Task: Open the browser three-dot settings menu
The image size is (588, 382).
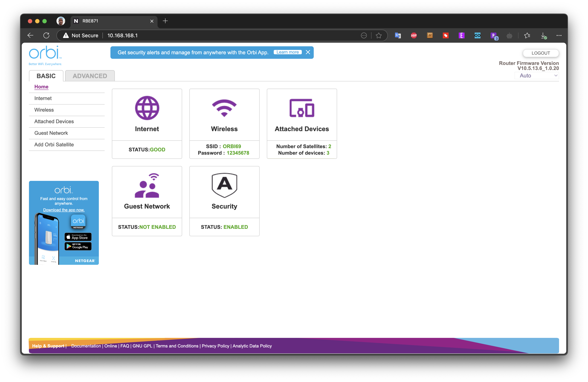Action: click(559, 35)
